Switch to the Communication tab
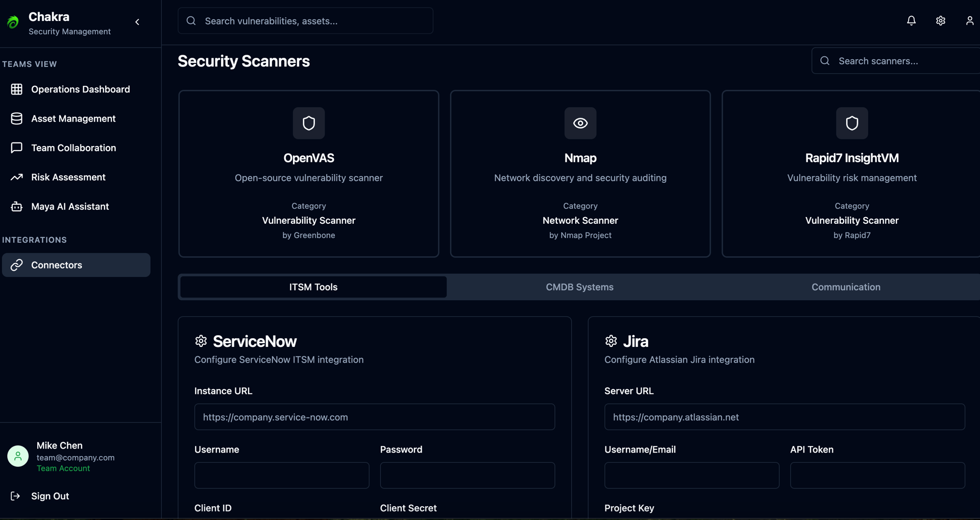The image size is (980, 520). pyautogui.click(x=846, y=287)
